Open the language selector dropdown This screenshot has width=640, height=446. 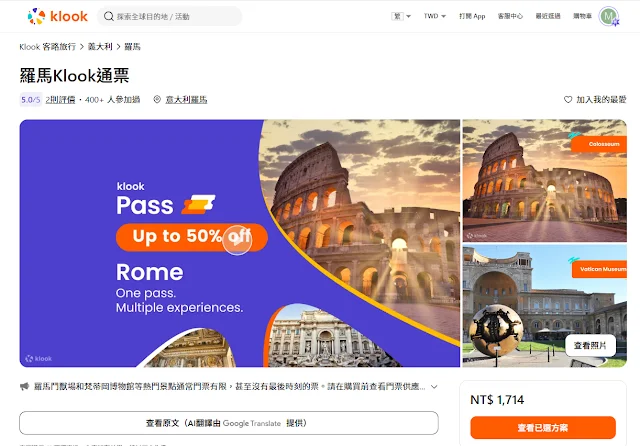click(x=401, y=16)
